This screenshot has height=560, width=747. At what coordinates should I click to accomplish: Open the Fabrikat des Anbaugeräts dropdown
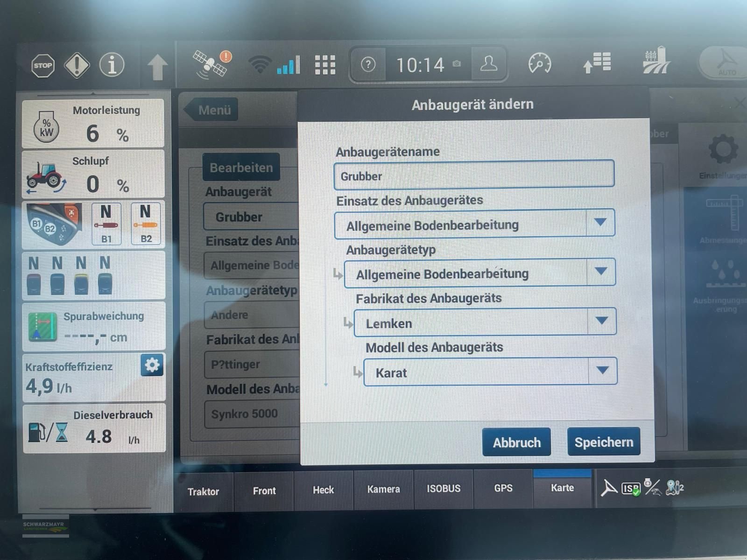click(x=601, y=322)
